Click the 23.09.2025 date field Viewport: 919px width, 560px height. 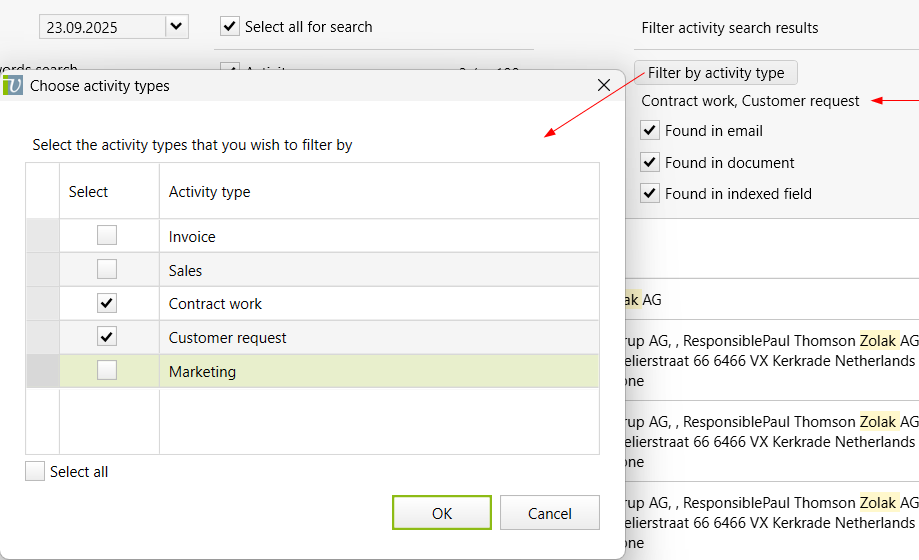pos(100,27)
